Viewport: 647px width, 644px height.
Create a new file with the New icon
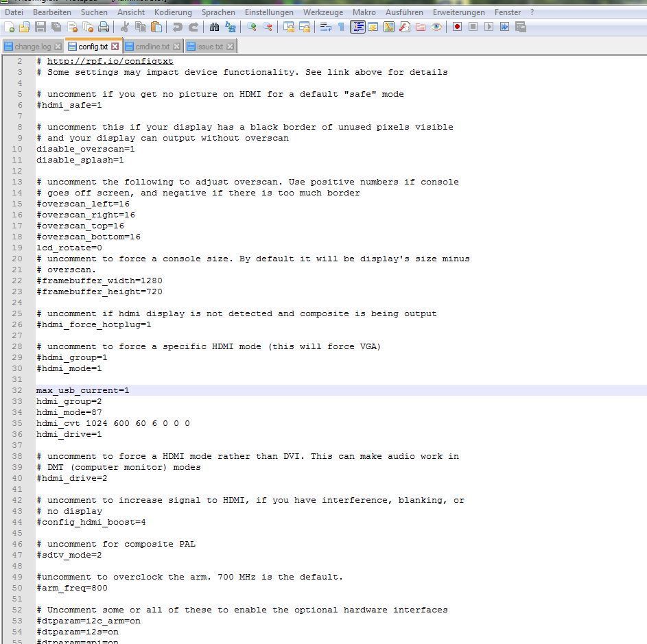coord(9,27)
